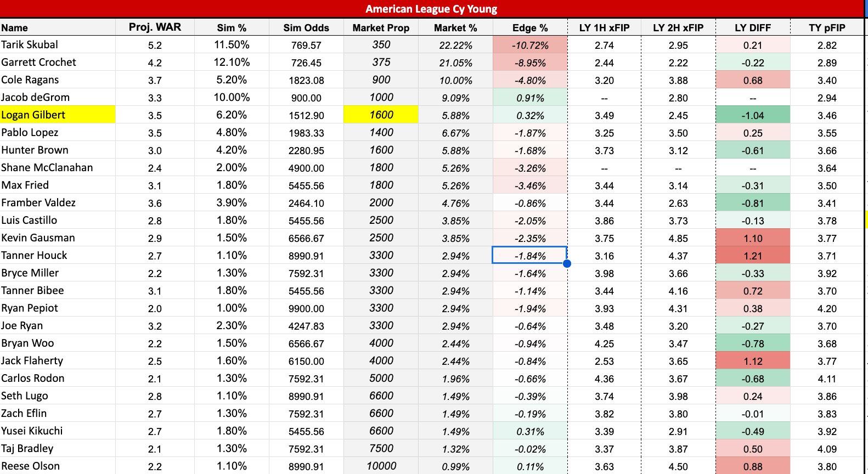
Task: Click Garrett Crochet's -8.95% Edge cell
Action: (530, 62)
